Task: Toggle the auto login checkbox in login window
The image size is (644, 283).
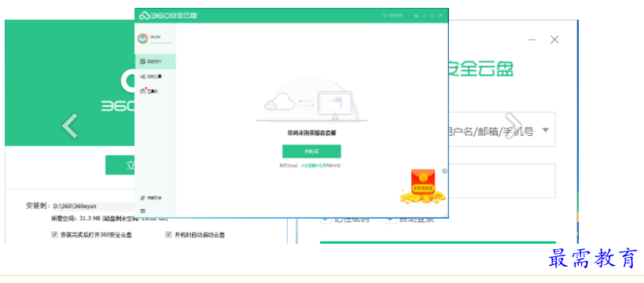Action: tap(391, 220)
